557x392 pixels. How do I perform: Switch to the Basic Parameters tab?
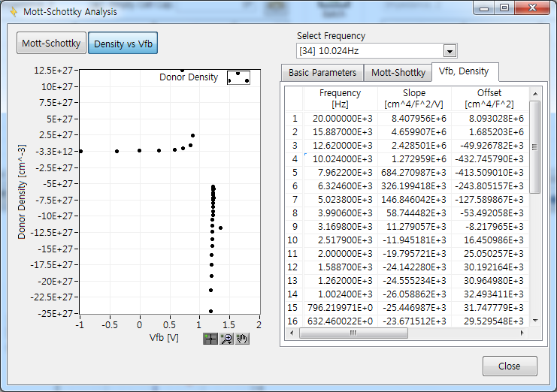coord(322,73)
